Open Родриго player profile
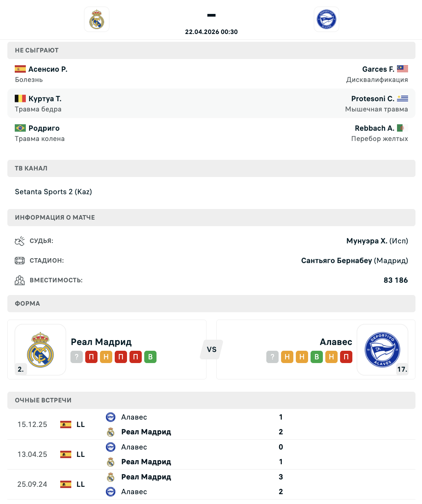This screenshot has height=504, width=422. point(44,128)
